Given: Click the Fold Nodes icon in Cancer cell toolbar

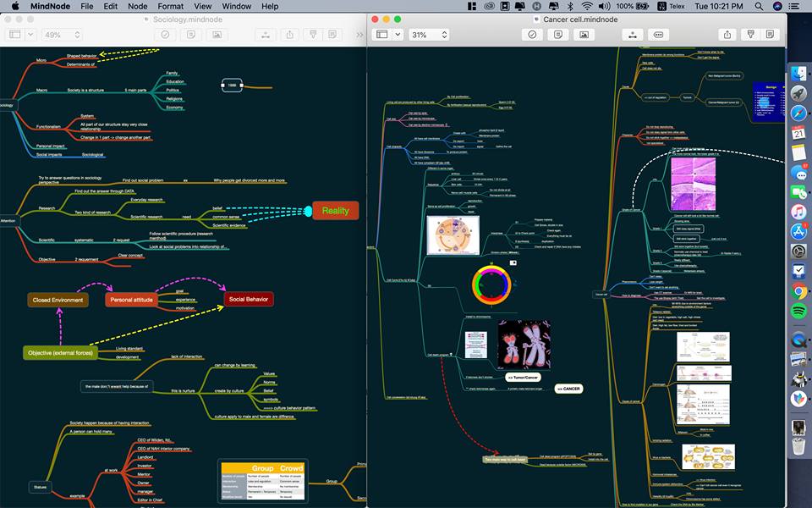Looking at the screenshot, I should (658, 35).
